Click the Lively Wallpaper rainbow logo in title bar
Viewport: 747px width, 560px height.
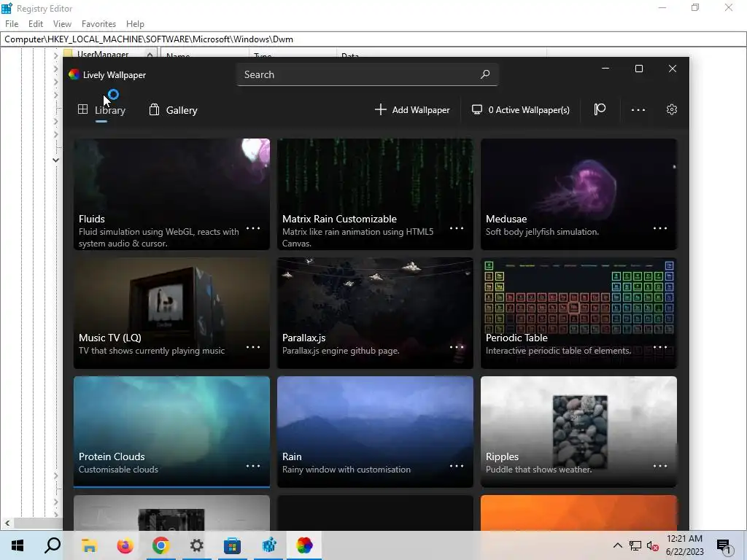pyautogui.click(x=74, y=74)
